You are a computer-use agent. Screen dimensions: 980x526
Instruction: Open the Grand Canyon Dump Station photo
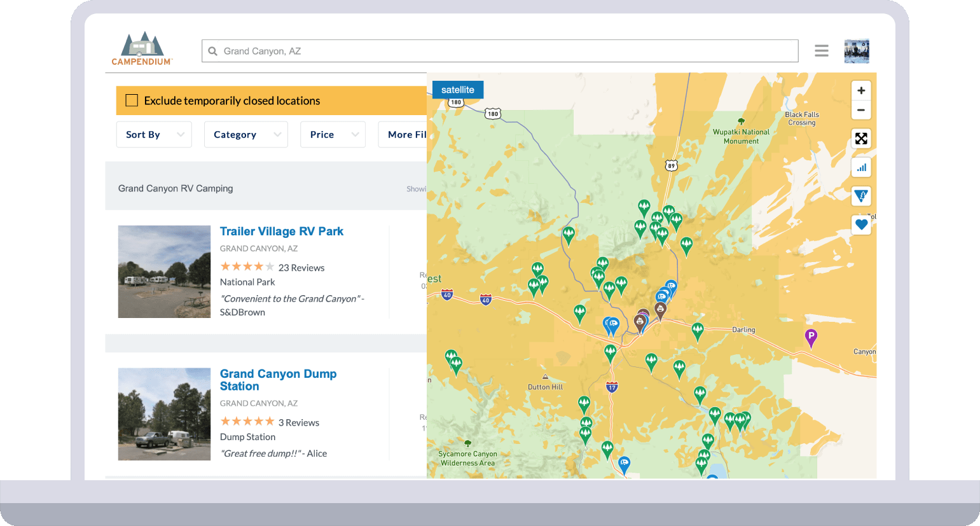coord(164,414)
